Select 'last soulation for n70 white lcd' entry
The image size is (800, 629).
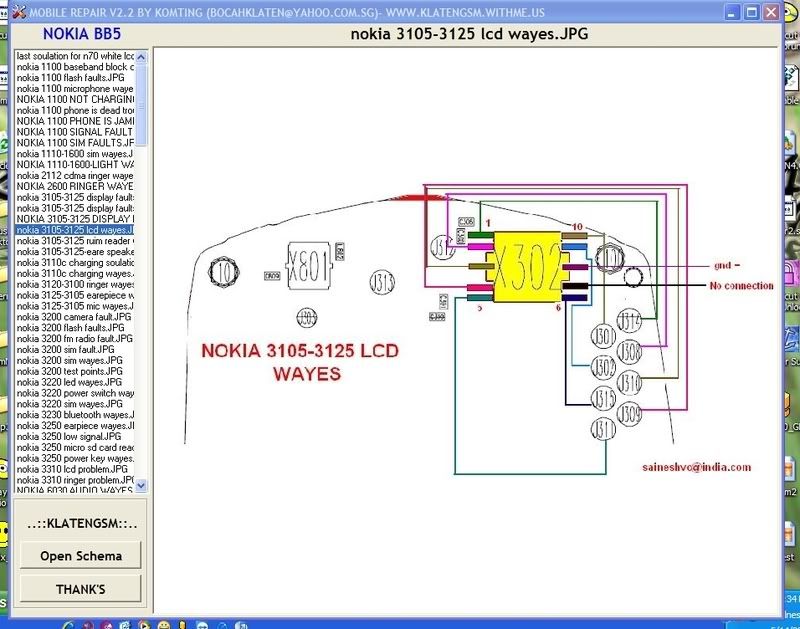tap(75, 56)
